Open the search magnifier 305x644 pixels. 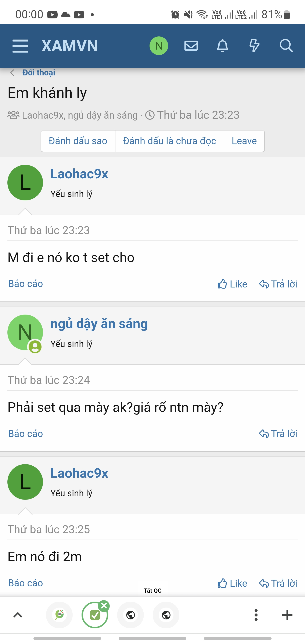[x=286, y=46]
